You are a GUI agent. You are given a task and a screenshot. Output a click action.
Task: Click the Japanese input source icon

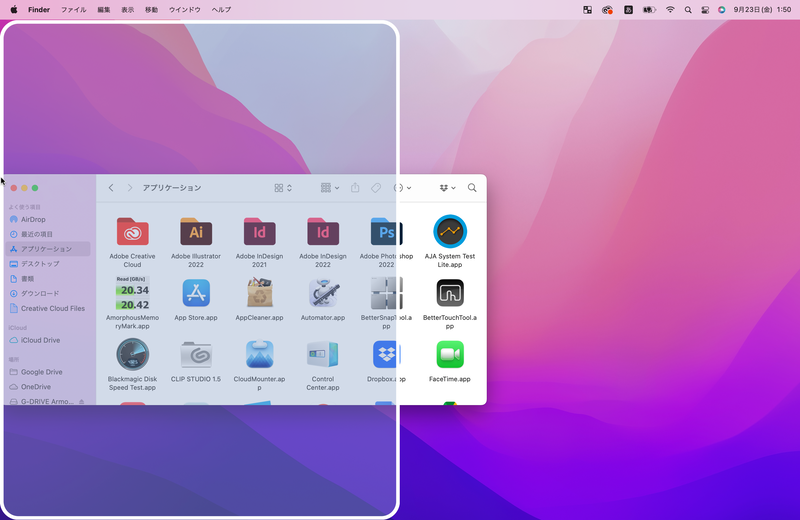tap(629, 9)
